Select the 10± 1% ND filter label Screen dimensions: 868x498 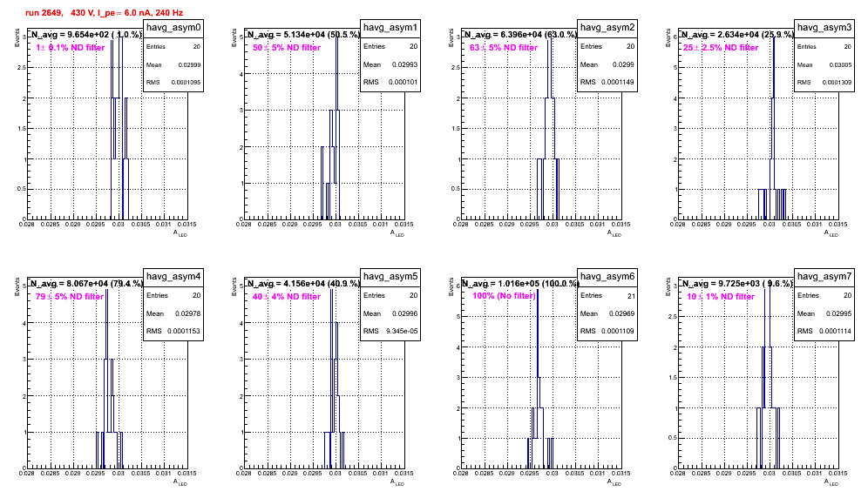[721, 297]
